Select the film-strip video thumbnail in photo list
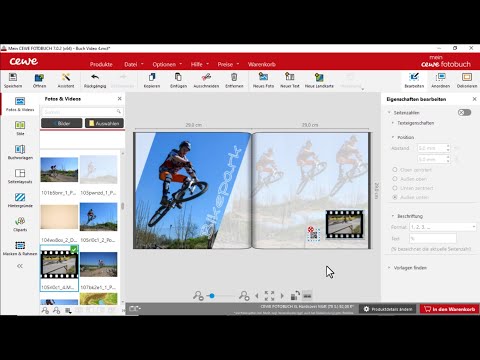The height and width of the screenshot is (360, 480). coord(59,265)
